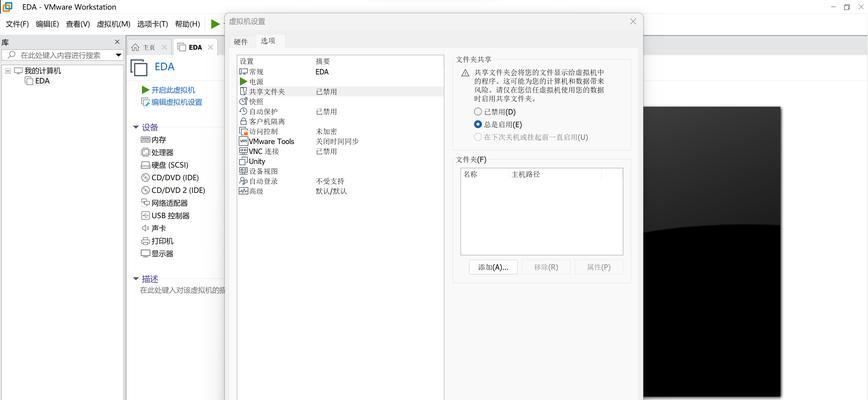Click the VMware Workstation title bar icon

(7, 7)
